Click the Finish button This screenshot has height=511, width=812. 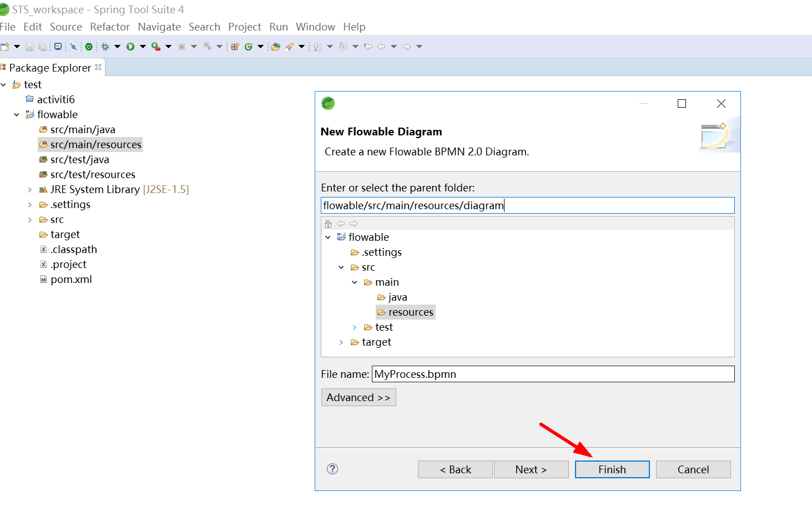click(612, 469)
